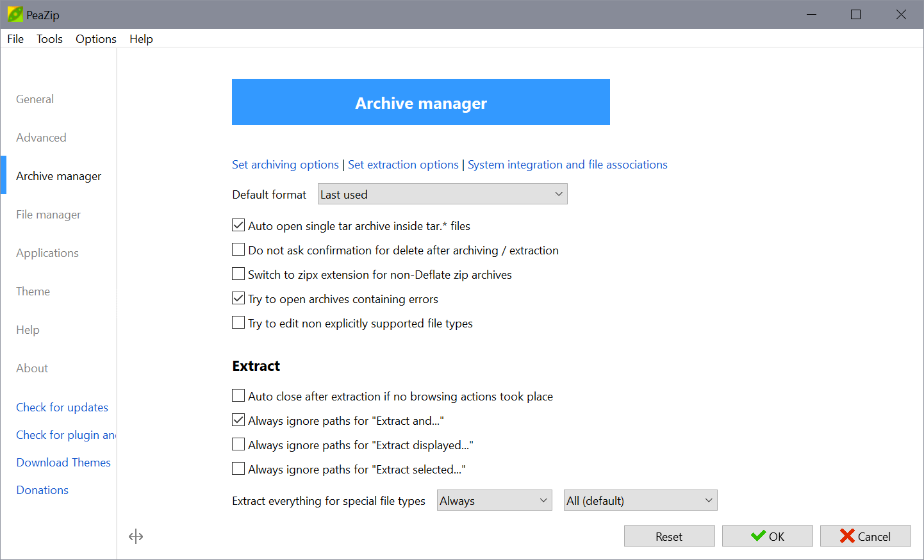Click Download Themes link
This screenshot has width=924, height=560.
pyautogui.click(x=63, y=463)
